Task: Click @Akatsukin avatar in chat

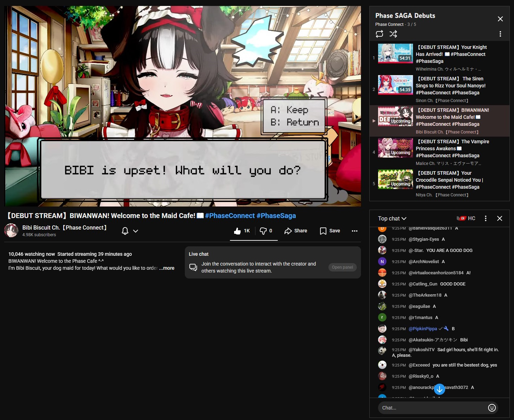Action: tap(382, 340)
